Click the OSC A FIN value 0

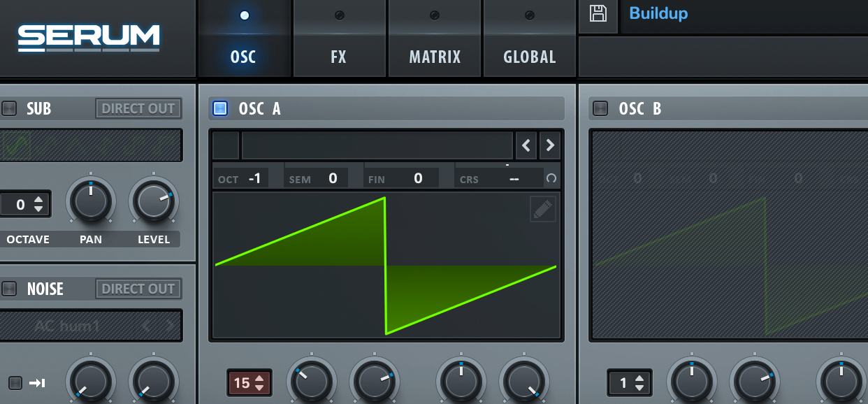[x=418, y=178]
